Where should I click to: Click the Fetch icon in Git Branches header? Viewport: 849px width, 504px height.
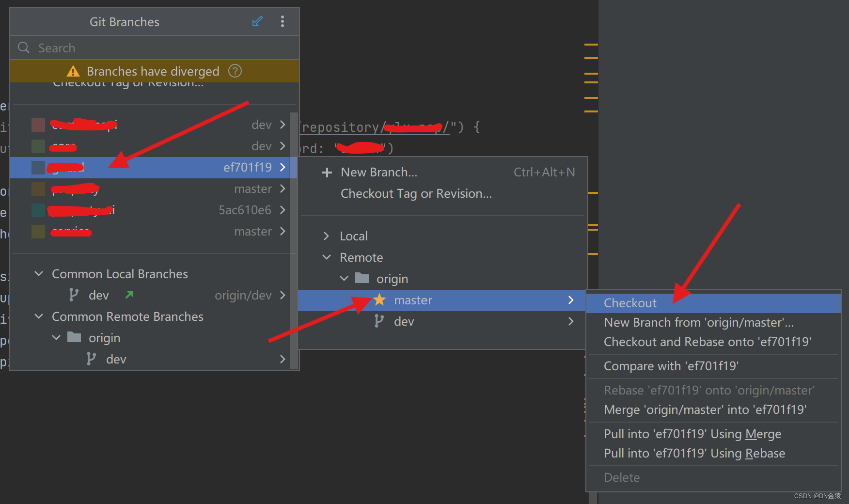257,21
